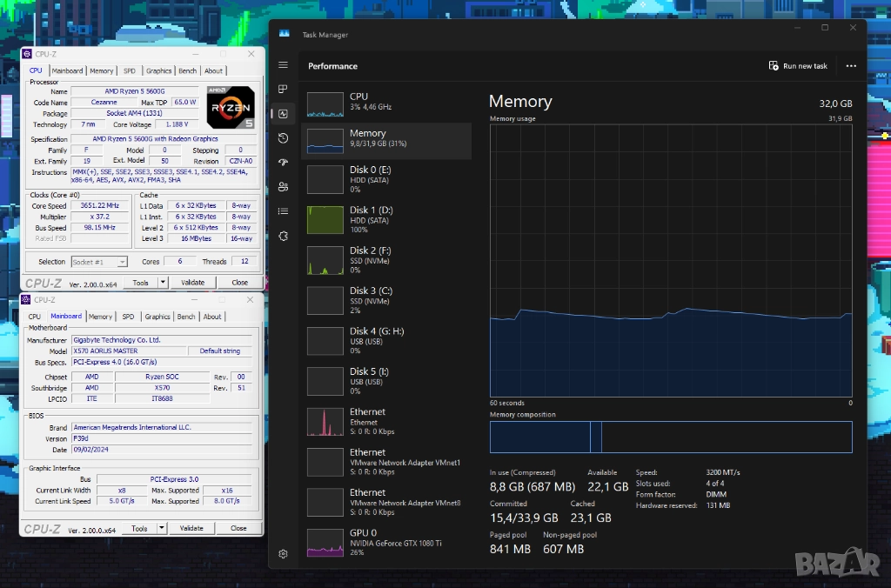This screenshot has width=891, height=588.
Task: Click Run new task button
Action: click(x=798, y=66)
